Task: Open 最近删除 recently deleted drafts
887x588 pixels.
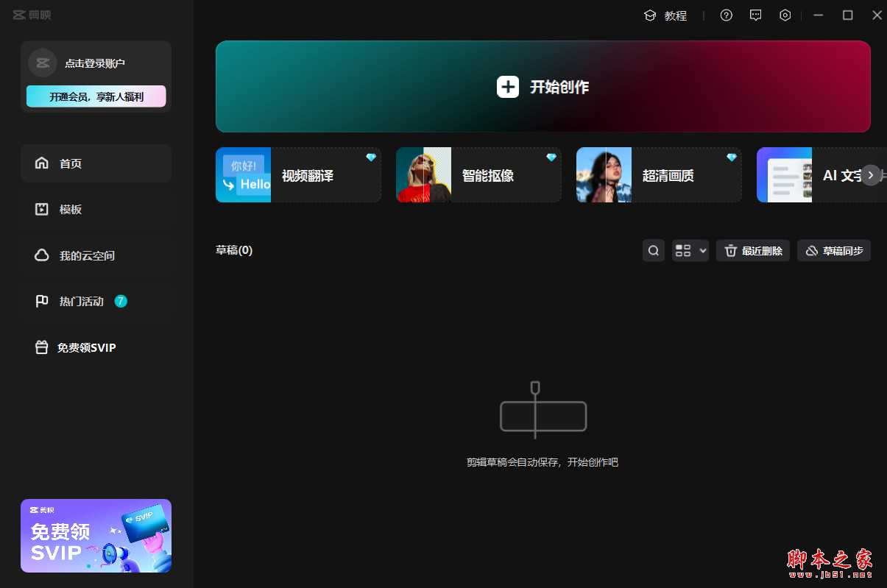Action: 752,250
